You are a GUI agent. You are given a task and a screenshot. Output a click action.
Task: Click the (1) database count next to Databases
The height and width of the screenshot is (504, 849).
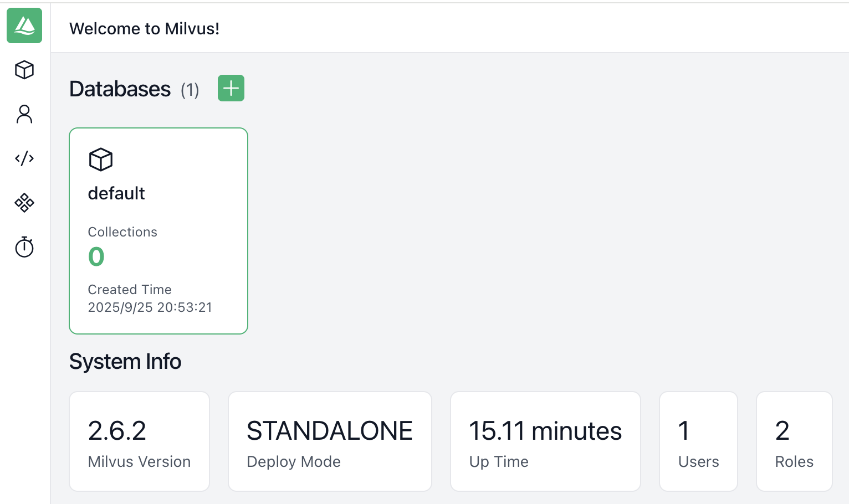click(190, 90)
